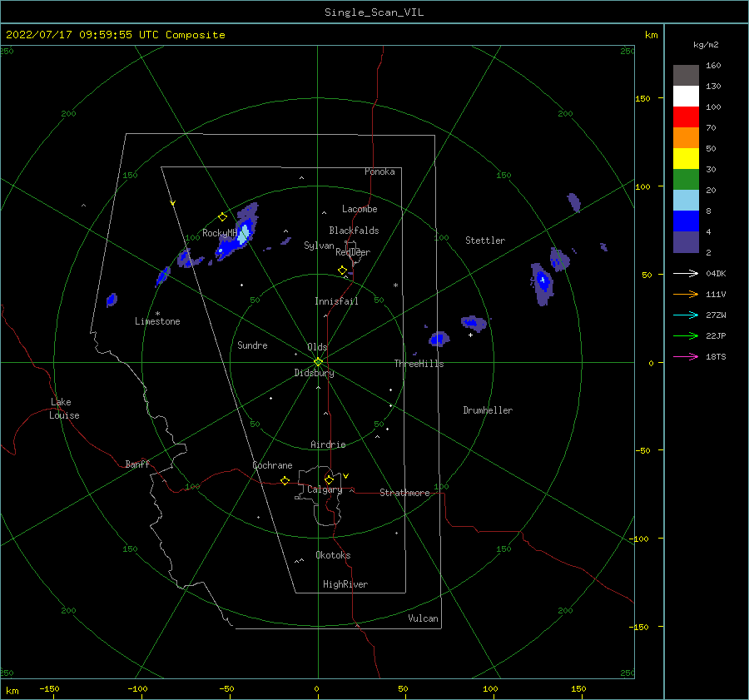Image resolution: width=749 pixels, height=700 pixels.
Task: Click the Limestone label
Action: click(157, 321)
